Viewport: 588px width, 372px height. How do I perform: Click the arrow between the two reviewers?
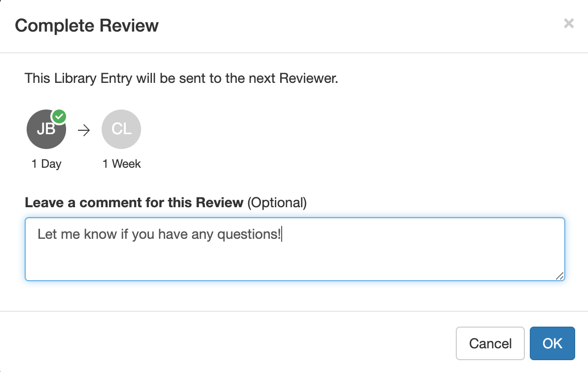pos(84,130)
